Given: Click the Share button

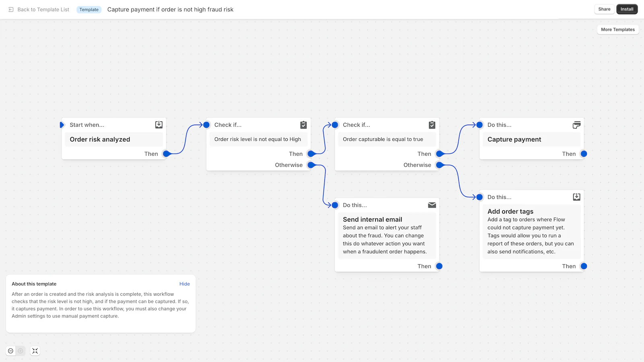Looking at the screenshot, I should pos(604,9).
